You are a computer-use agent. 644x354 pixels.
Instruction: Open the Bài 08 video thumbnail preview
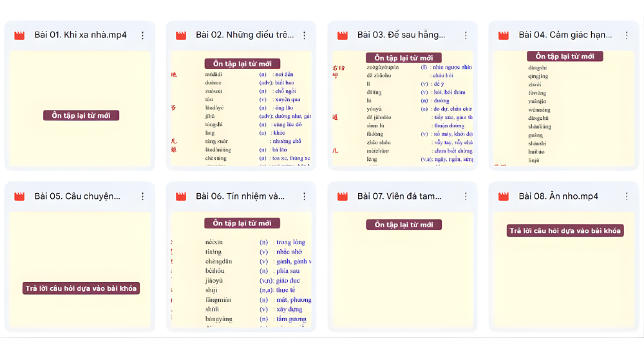(x=564, y=270)
